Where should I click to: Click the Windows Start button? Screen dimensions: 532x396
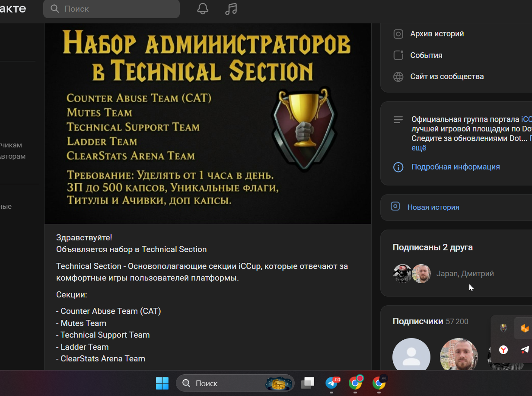pyautogui.click(x=162, y=383)
